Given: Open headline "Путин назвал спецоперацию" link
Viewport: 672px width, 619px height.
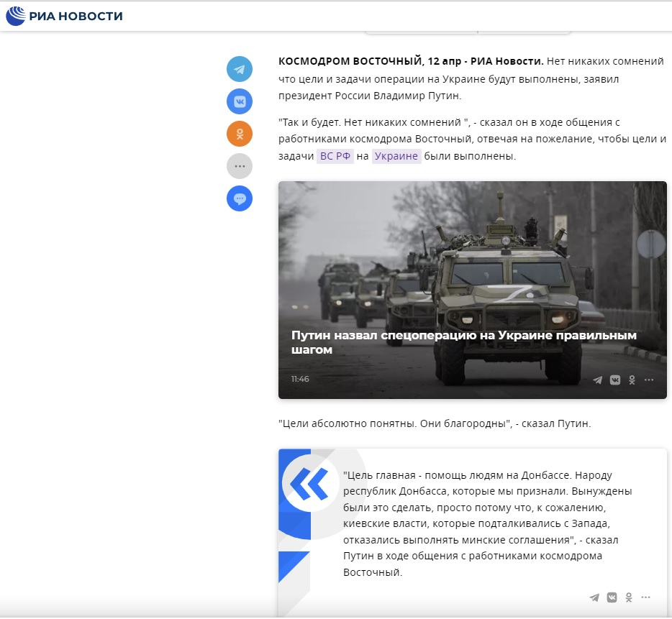Looking at the screenshot, I should (463, 342).
